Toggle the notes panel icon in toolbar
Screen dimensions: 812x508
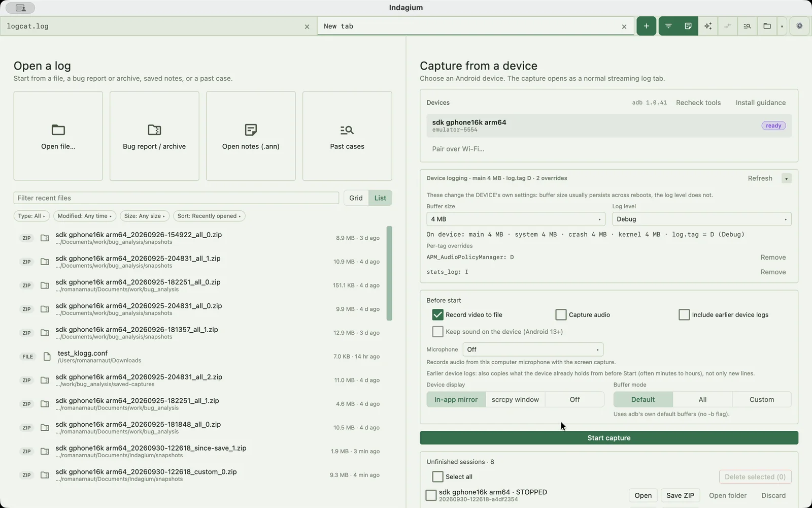[688, 26]
